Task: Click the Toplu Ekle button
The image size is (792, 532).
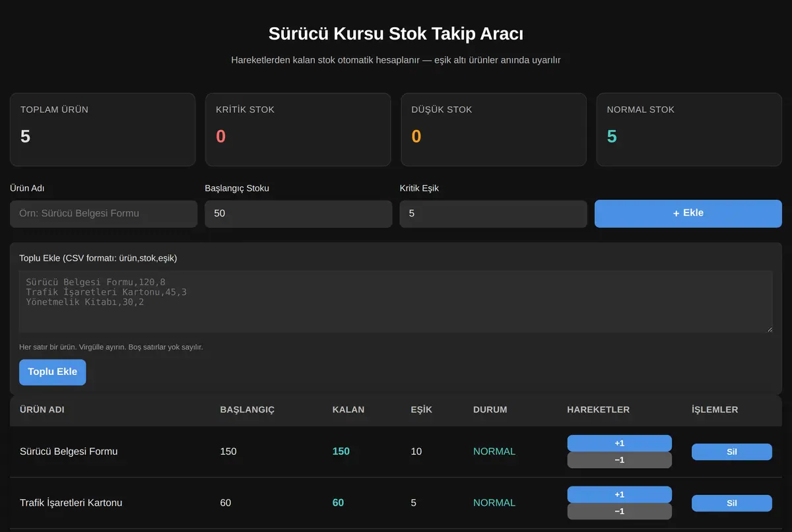Action: [x=53, y=372]
